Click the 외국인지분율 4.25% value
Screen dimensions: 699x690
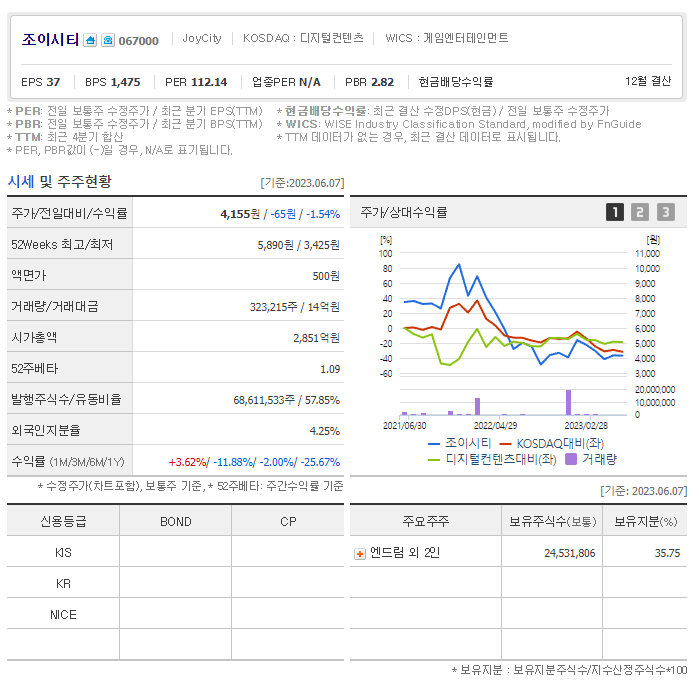[x=325, y=431]
